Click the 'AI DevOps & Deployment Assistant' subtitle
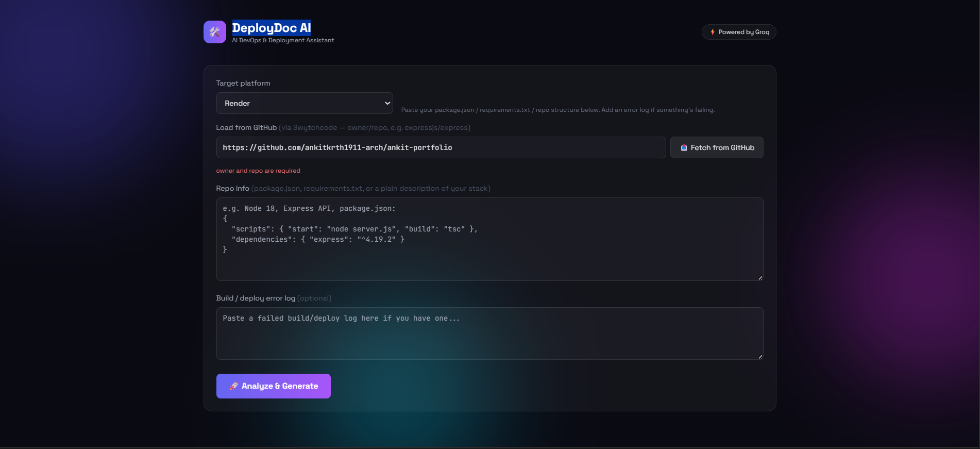 (283, 40)
